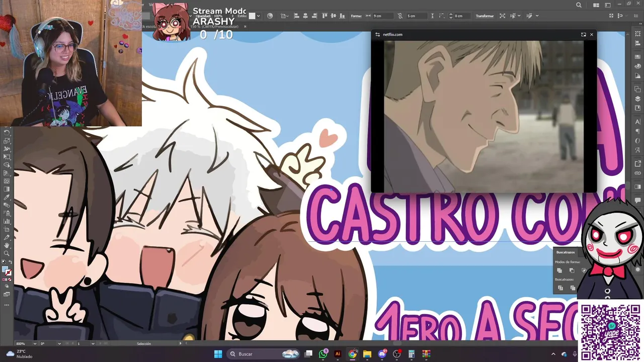Screen dimensions: 644x362
Task: Align objects to the left horizontally
Action: click(296, 16)
